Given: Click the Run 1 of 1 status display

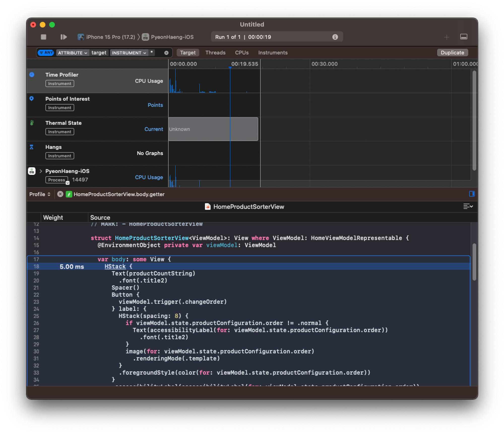Looking at the screenshot, I should coord(277,37).
